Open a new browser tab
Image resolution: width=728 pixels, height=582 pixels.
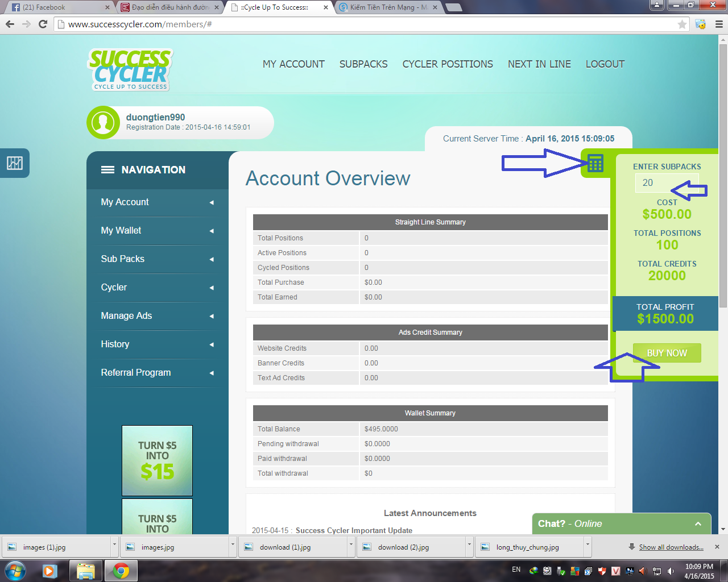coord(453,7)
